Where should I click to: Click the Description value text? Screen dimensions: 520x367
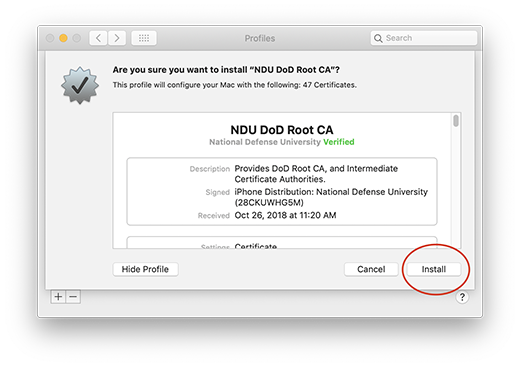316,174
